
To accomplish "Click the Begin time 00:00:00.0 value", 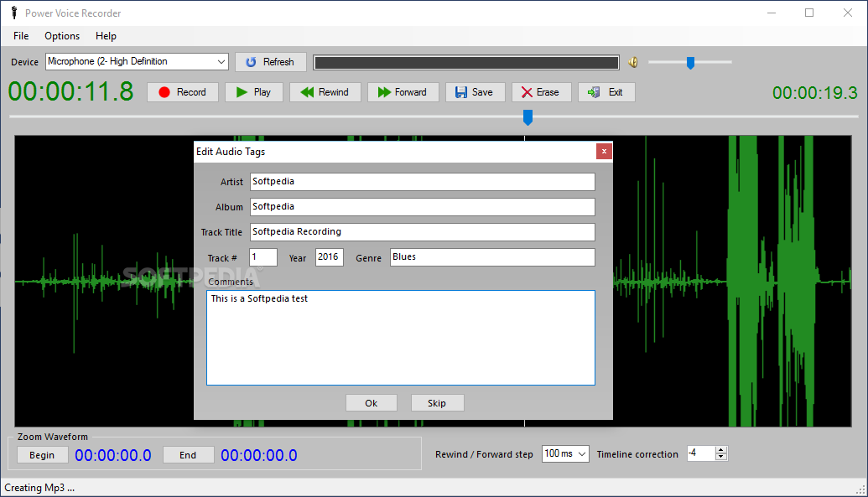I will click(x=113, y=455).
